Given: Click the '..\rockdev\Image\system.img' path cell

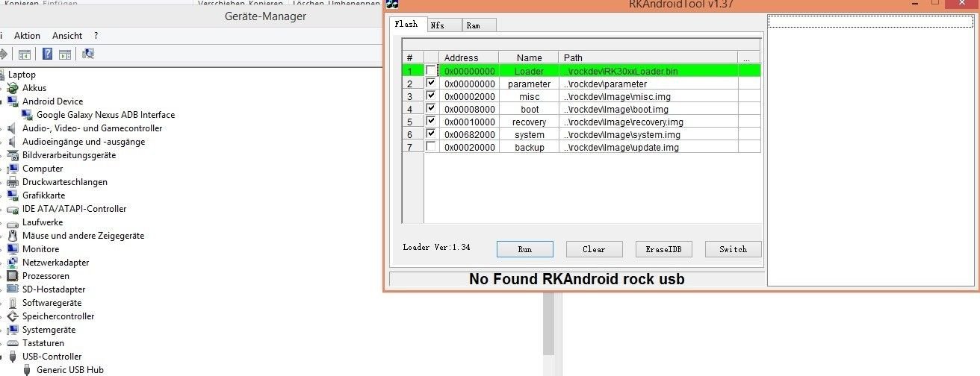Looking at the screenshot, I should coord(648,134).
